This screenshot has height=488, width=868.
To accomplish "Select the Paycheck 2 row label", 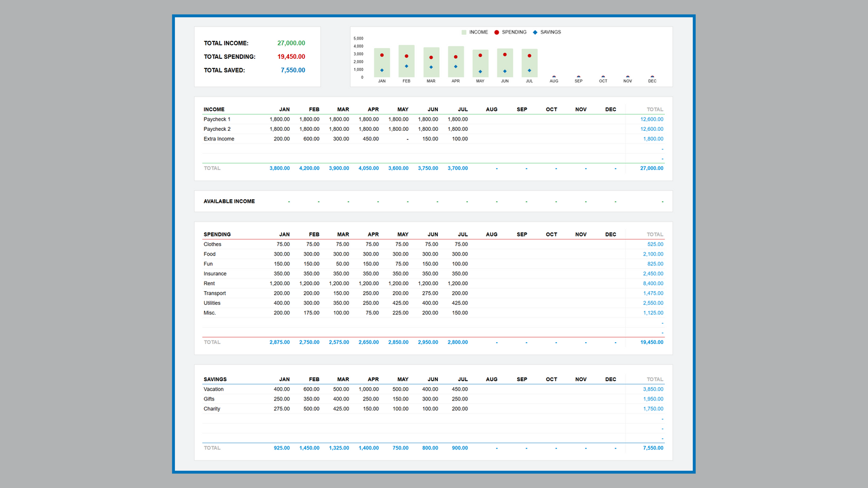I will 217,129.
